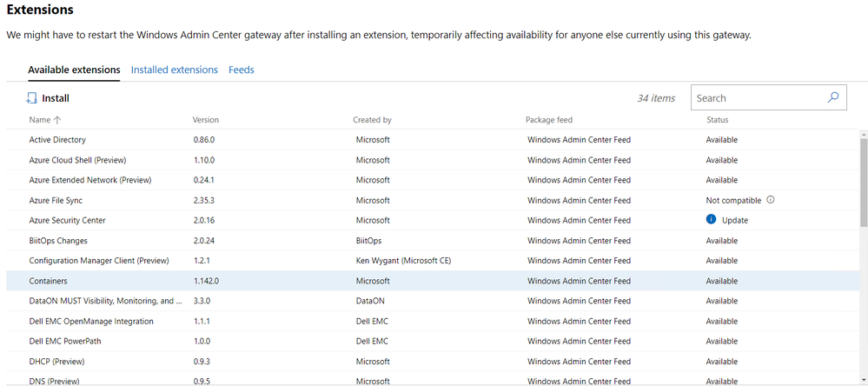Click version 0.9.3 of DHCP
Image resolution: width=868 pixels, height=386 pixels.
[x=202, y=361]
